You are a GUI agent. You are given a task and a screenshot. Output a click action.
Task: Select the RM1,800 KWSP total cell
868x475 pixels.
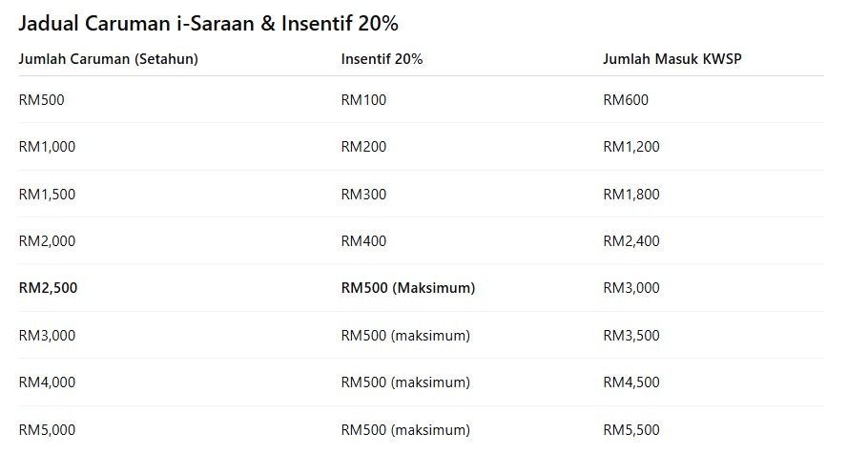pos(630,194)
